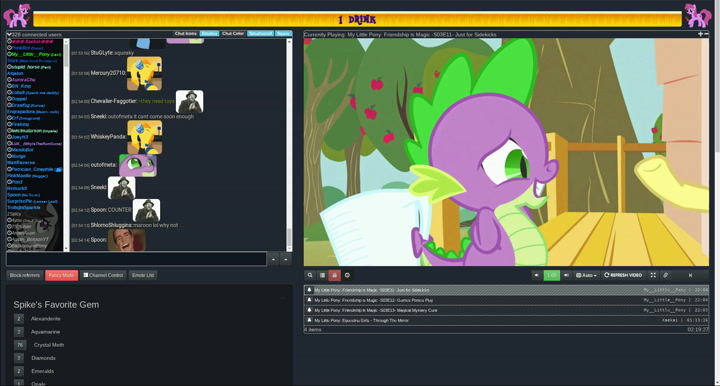Viewport: 720px width, 386px height.
Task: Click ShlomoShluggins username in chat
Action: click(112, 225)
